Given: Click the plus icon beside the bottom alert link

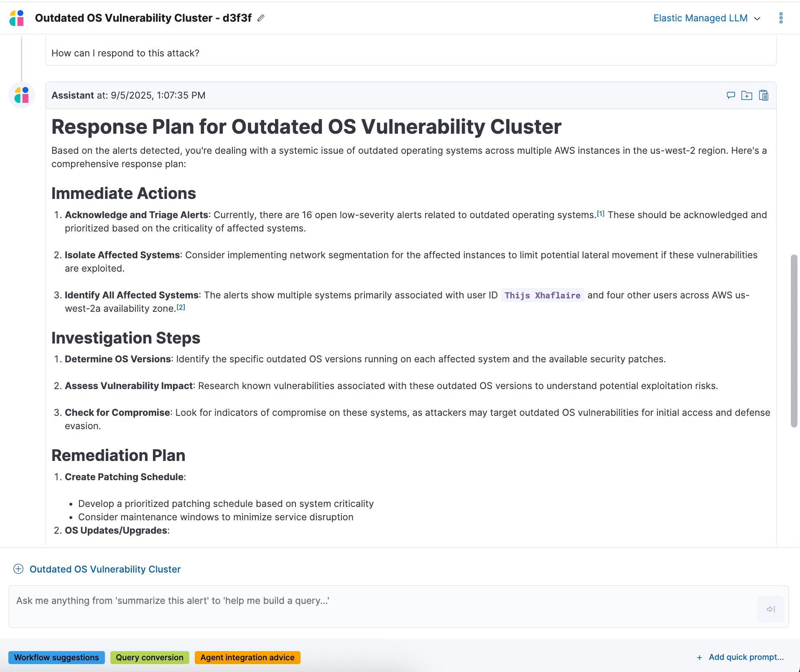Looking at the screenshot, I should pos(18,569).
